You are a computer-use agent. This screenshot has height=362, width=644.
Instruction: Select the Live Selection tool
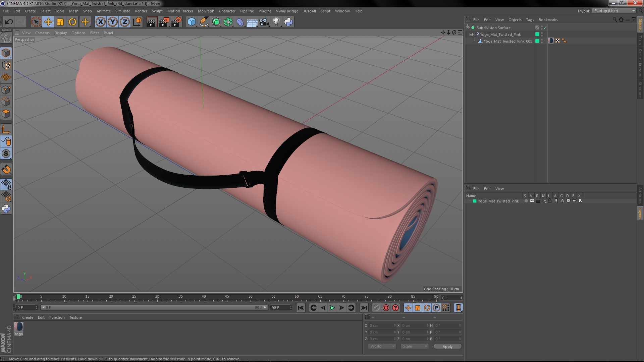pos(36,22)
